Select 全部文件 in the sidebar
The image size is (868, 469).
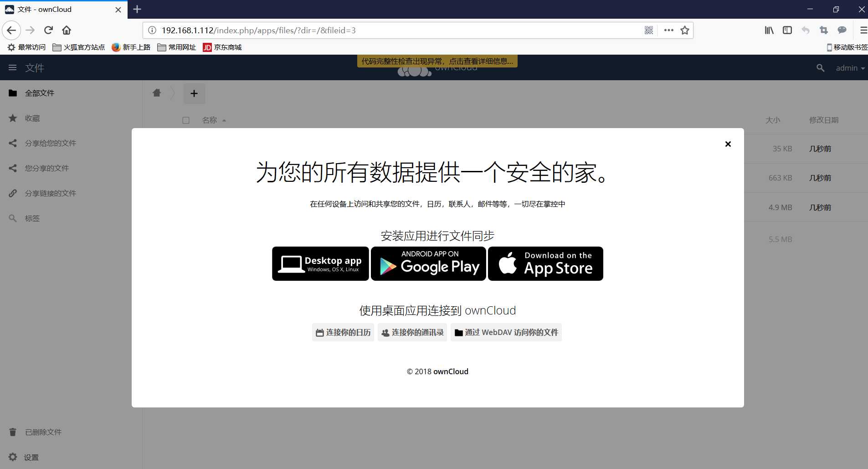71,93
